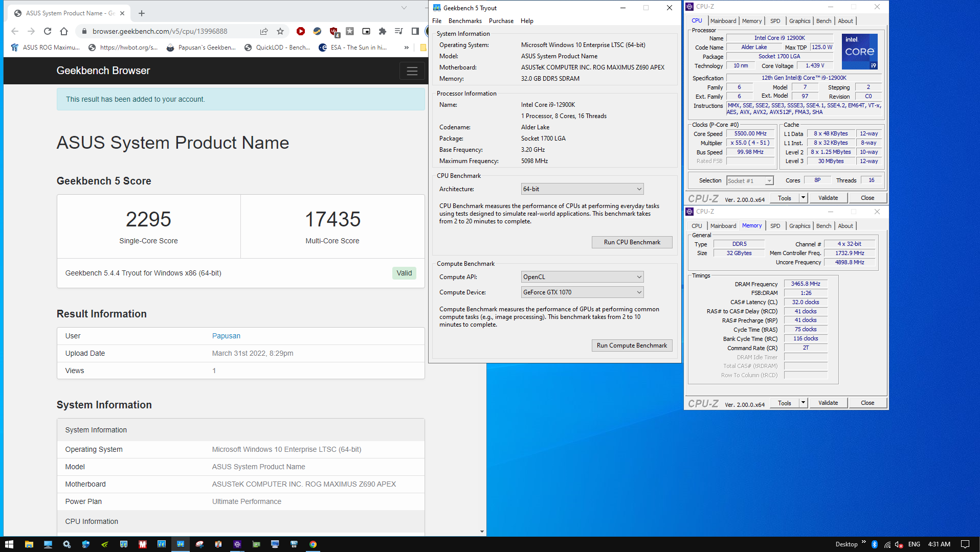Click Run CPU Benchmark button
The width and height of the screenshot is (980, 552).
632,242
